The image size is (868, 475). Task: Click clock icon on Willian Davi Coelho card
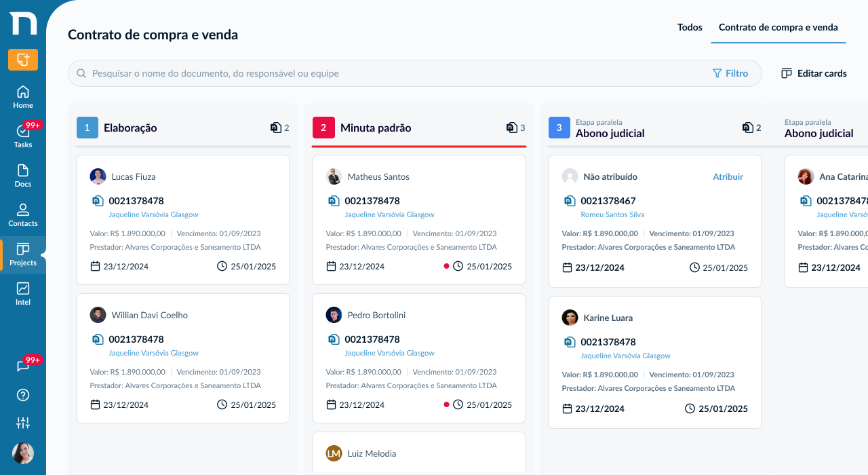[222, 404]
